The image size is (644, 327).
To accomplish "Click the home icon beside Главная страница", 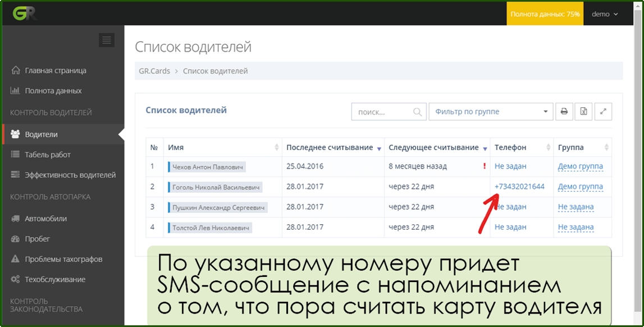I will [15, 70].
